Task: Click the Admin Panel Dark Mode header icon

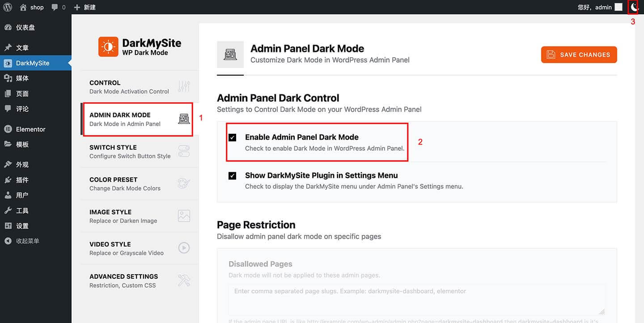Action: pyautogui.click(x=230, y=55)
